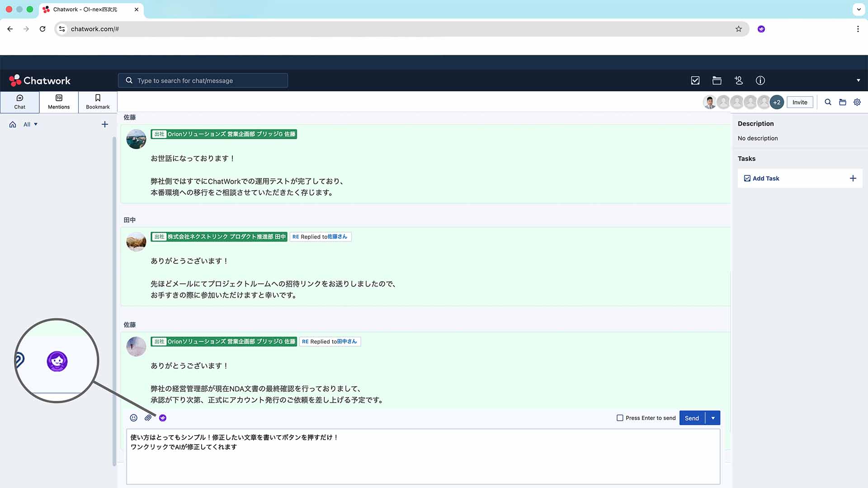
Task: Add contacts via the person-plus icon
Action: click(738, 80)
